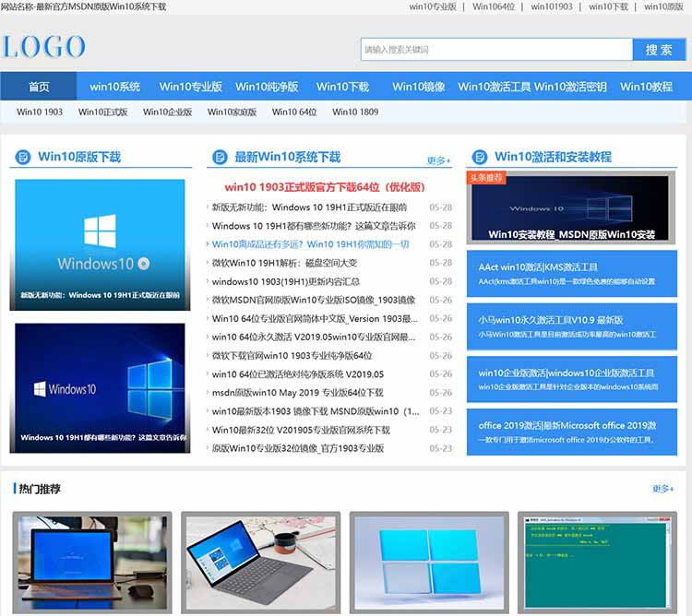Click 更多+ in 热门推荐 section

click(x=662, y=489)
